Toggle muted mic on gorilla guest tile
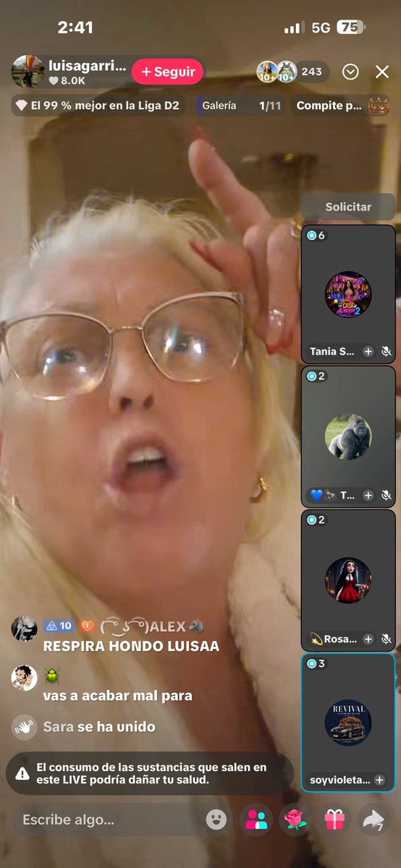This screenshot has width=401, height=868. [387, 495]
